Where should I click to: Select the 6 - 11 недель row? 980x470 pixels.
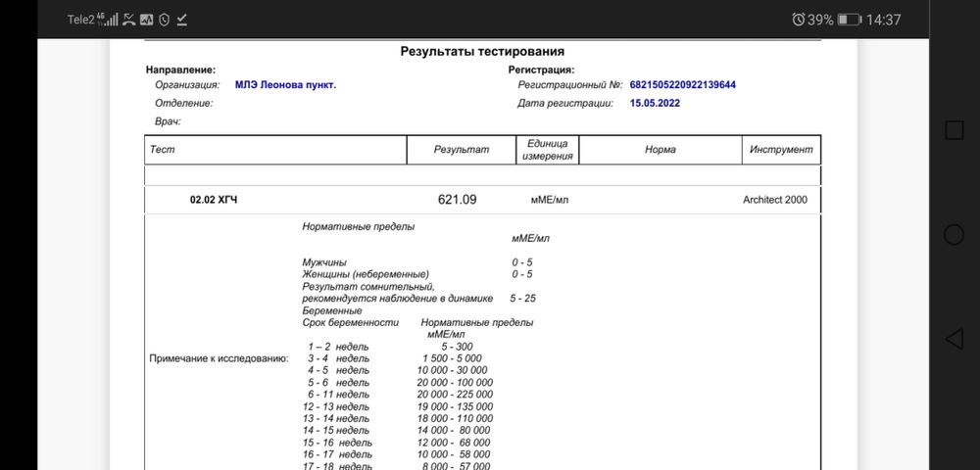339,396
